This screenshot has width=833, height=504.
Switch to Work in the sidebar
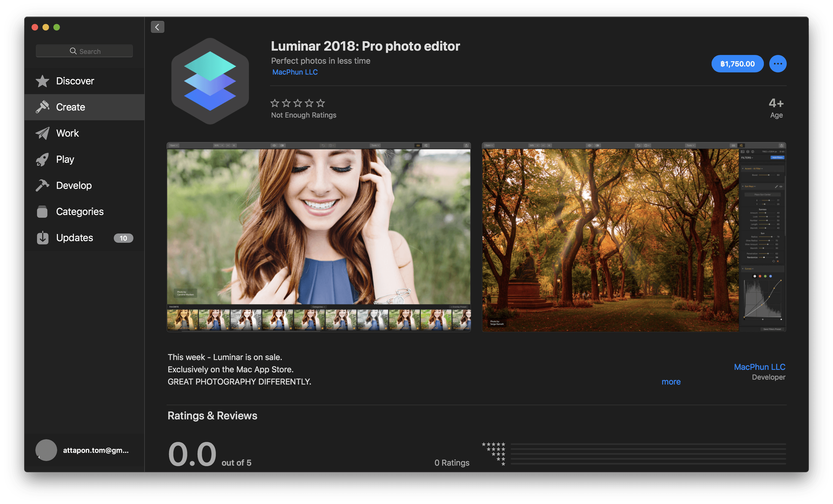(x=84, y=133)
